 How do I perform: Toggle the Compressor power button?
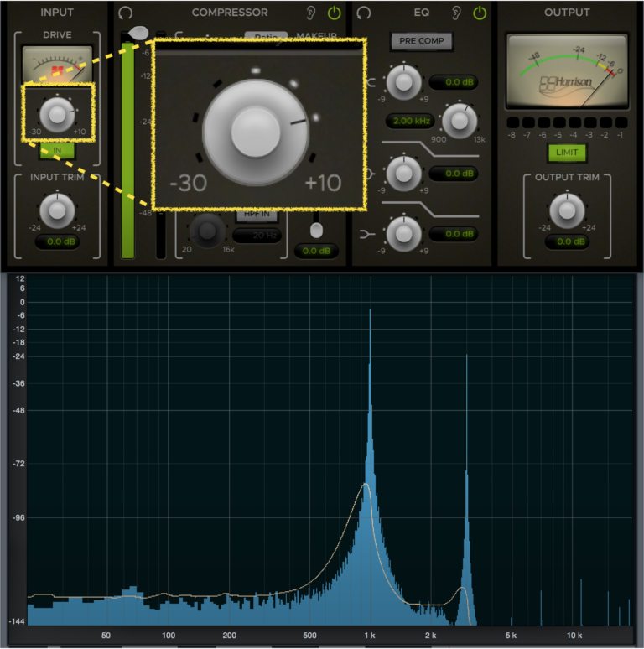click(x=334, y=13)
